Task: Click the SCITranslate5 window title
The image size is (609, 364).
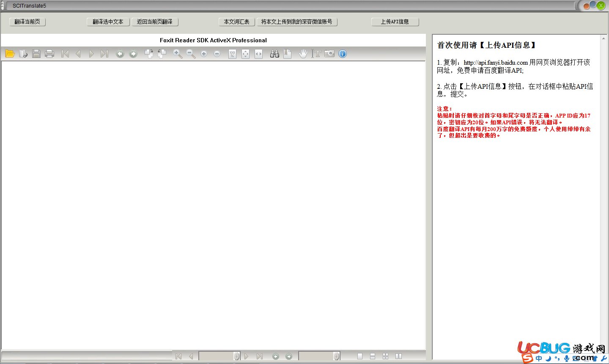Action: [x=29, y=6]
